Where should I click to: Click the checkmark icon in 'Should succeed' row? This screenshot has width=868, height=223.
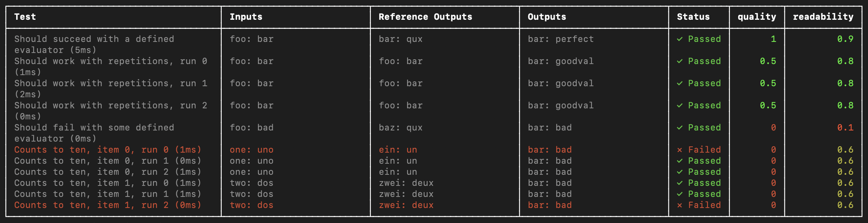click(x=679, y=39)
